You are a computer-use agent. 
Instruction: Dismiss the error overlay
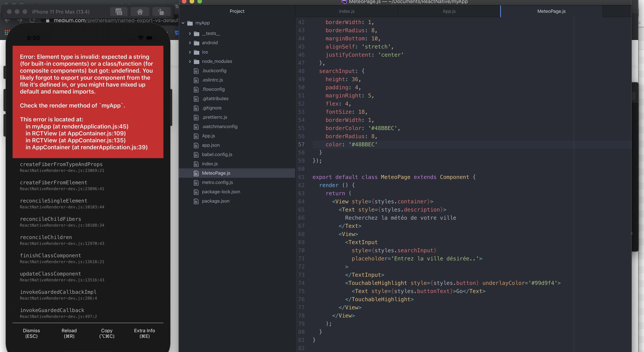pos(31,333)
